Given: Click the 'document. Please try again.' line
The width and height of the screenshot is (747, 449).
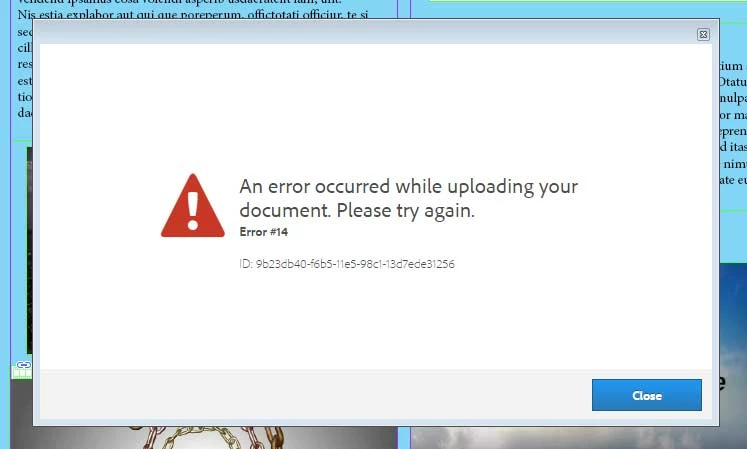Looking at the screenshot, I should [357, 210].
